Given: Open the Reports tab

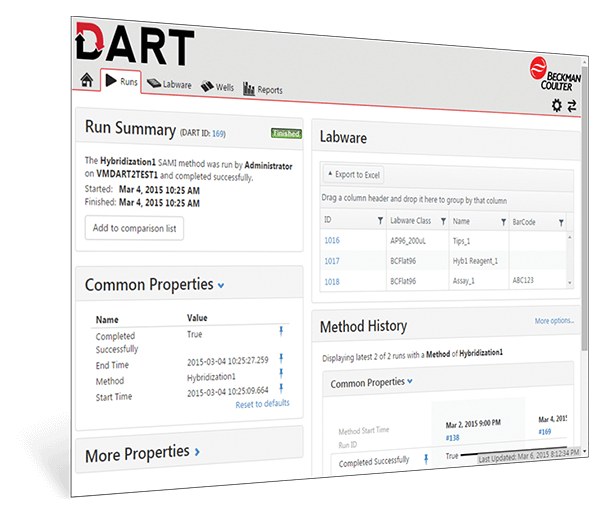Looking at the screenshot, I should point(263,89).
